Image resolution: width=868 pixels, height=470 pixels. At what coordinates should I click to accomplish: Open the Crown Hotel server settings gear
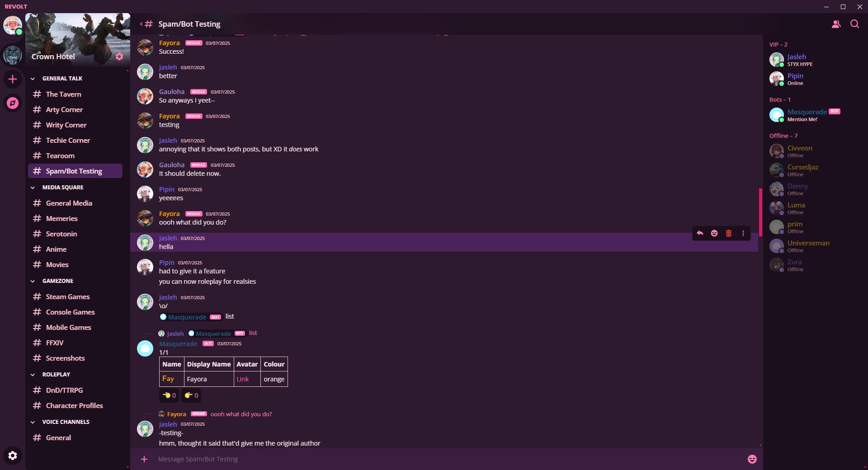(x=119, y=56)
